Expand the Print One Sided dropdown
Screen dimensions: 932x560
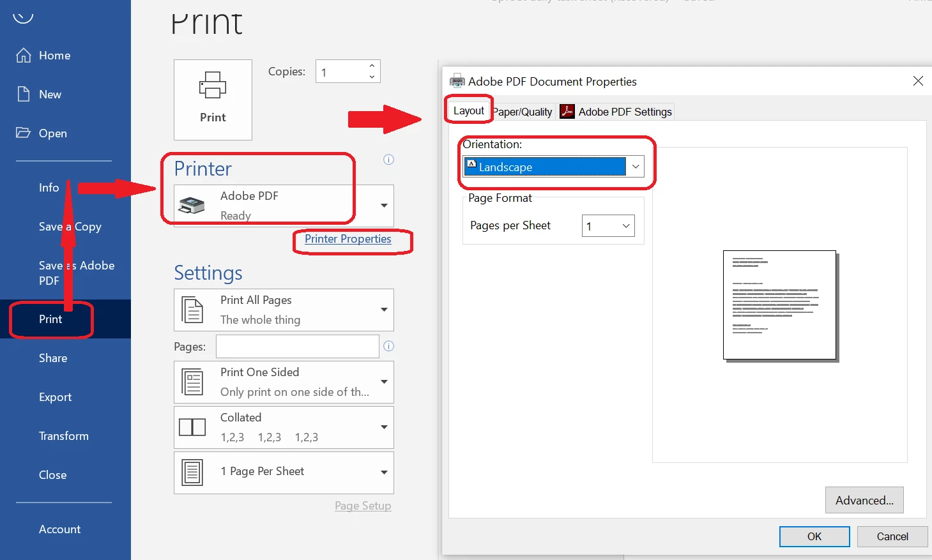[x=384, y=382]
